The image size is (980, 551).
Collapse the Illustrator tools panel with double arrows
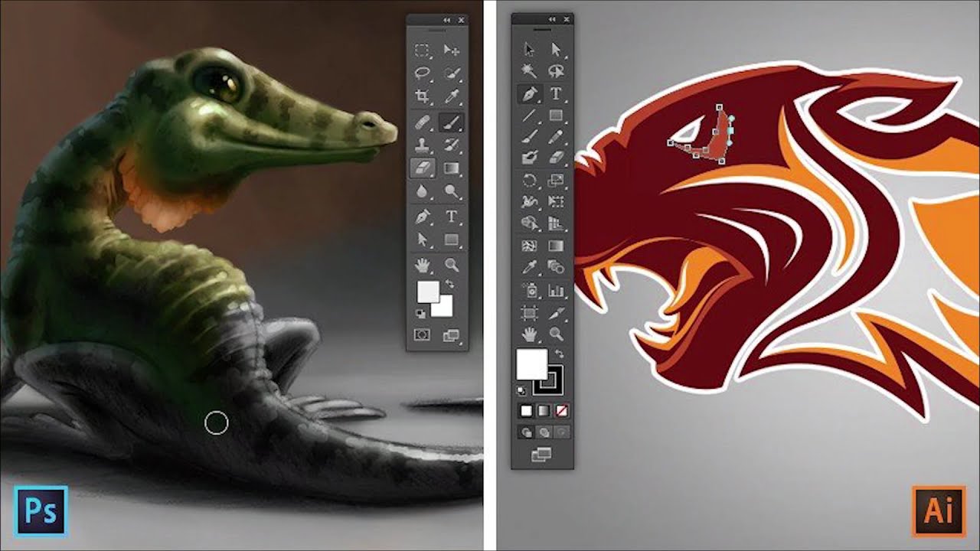click(x=552, y=19)
